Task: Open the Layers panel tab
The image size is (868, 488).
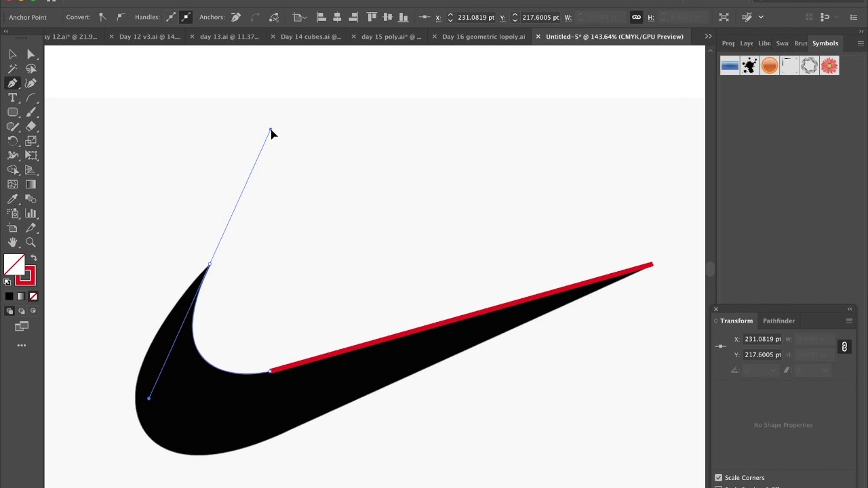Action: tap(747, 43)
